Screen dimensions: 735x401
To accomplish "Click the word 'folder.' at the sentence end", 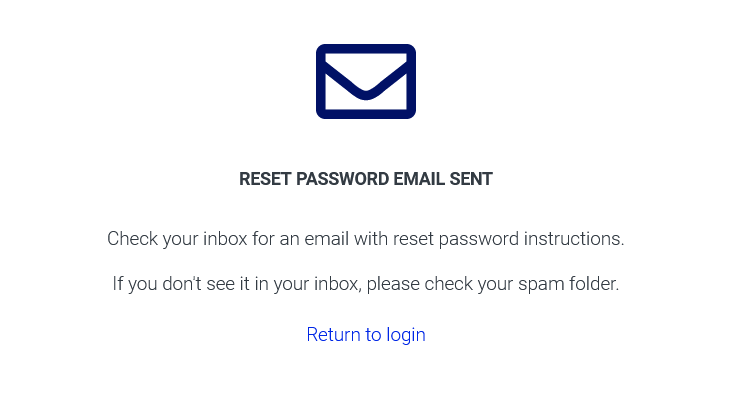I will point(594,284).
